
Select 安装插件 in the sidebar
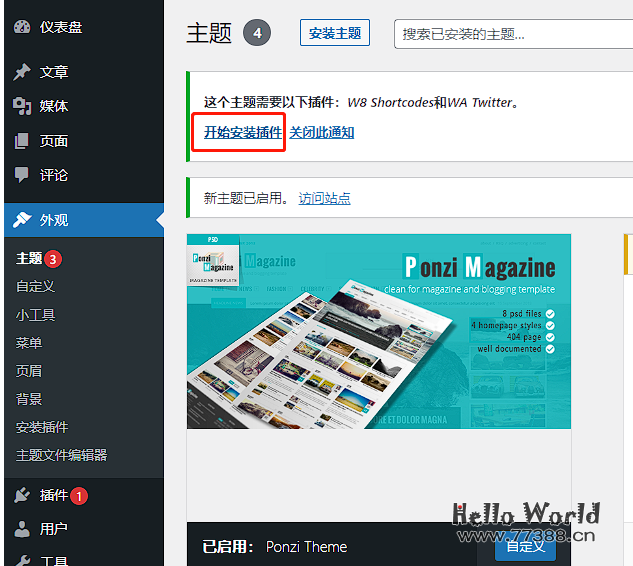[x=42, y=427]
